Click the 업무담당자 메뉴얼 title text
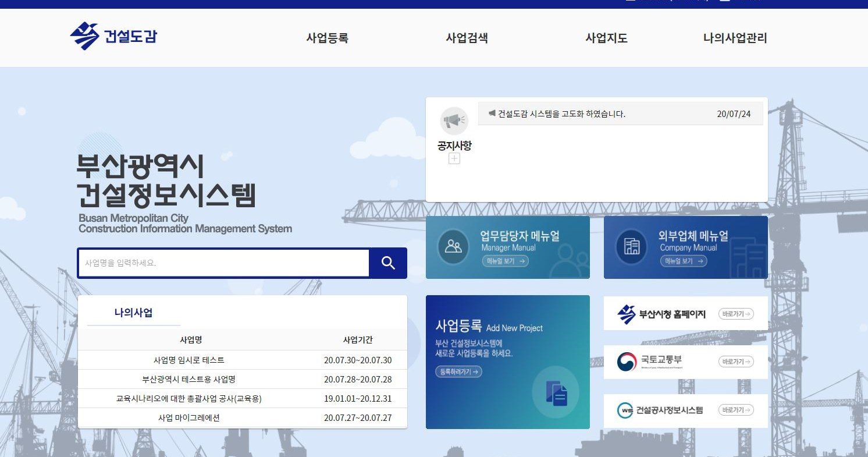Screen dimensions: 868x457 [520, 236]
